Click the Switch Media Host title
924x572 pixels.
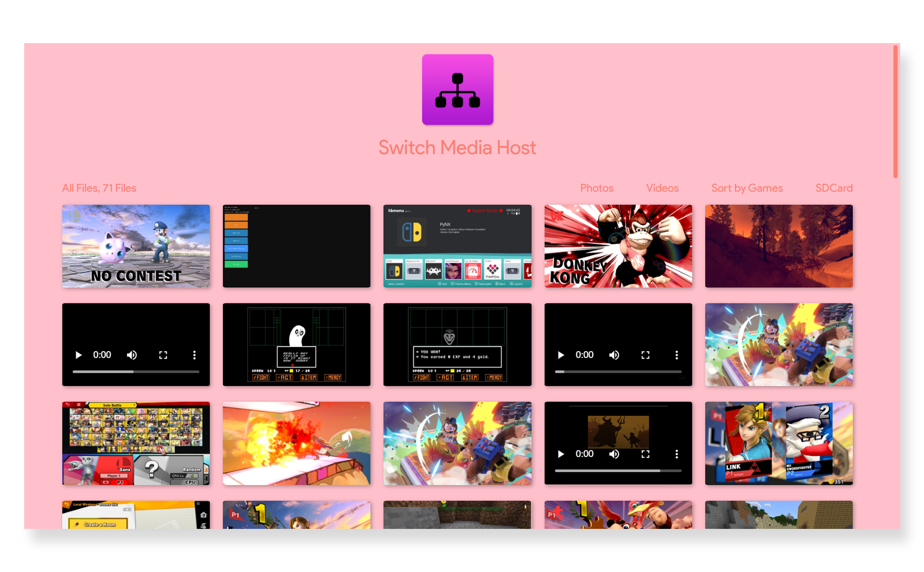coord(458,147)
